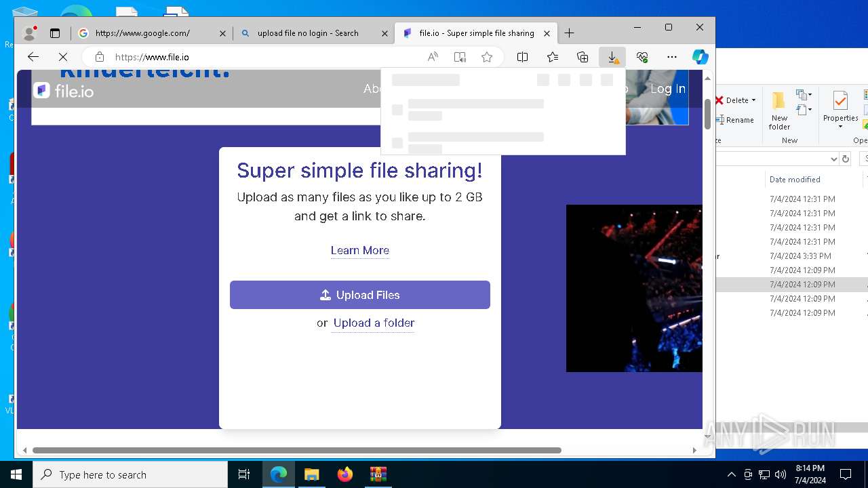Screen dimensions: 868x488
Task: Click Upload a folder link
Action: (x=374, y=323)
